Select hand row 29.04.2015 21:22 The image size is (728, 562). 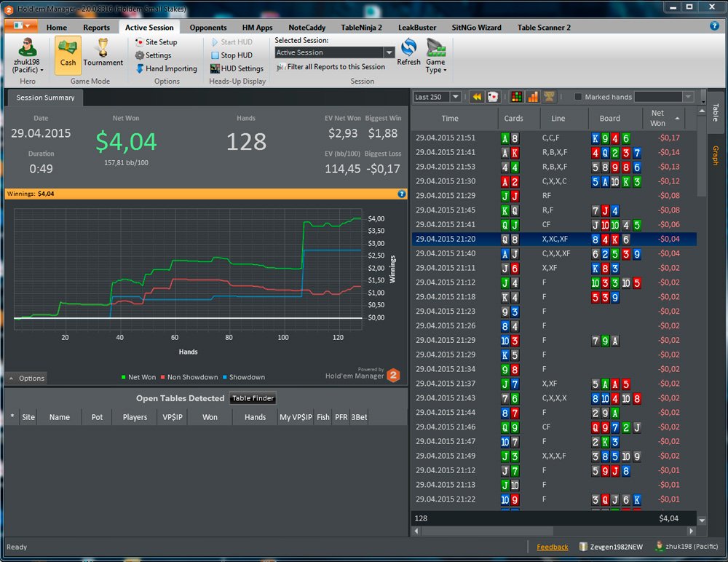(554, 499)
